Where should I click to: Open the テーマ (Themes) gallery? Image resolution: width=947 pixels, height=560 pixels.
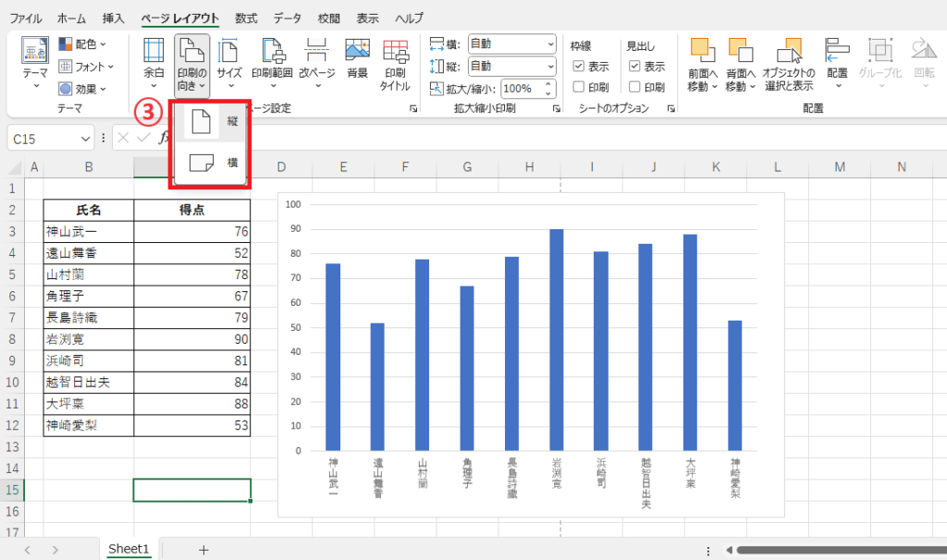point(35,63)
